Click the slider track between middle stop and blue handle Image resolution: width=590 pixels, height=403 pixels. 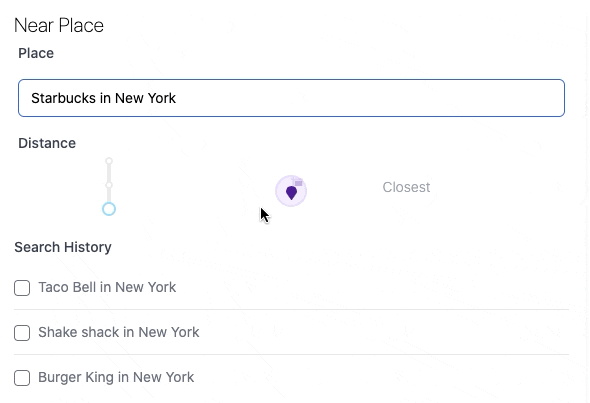[109, 196]
